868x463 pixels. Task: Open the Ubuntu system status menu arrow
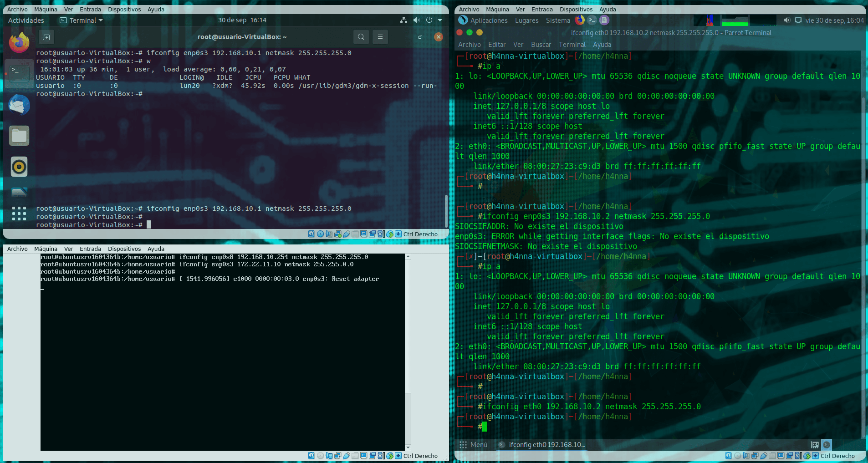pos(440,20)
